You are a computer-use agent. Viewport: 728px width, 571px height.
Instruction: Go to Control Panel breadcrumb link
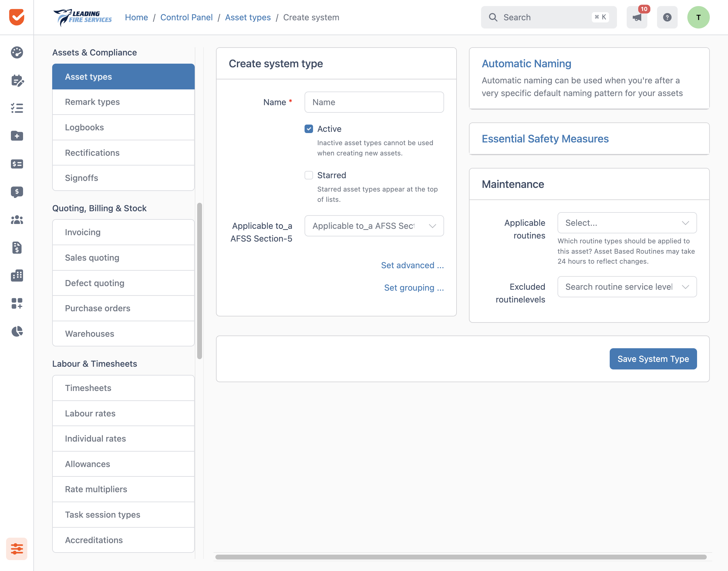click(x=186, y=17)
